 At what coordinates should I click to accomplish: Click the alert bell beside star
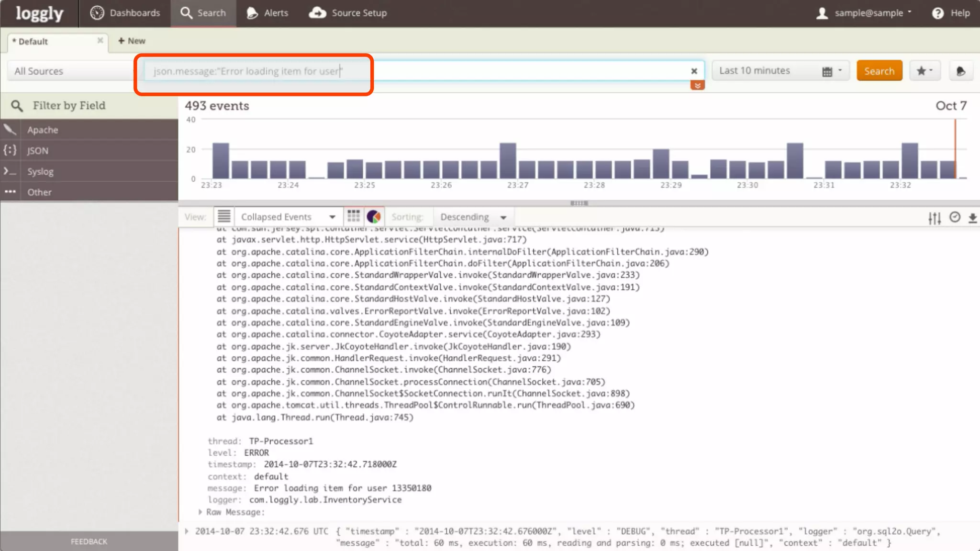[960, 71]
